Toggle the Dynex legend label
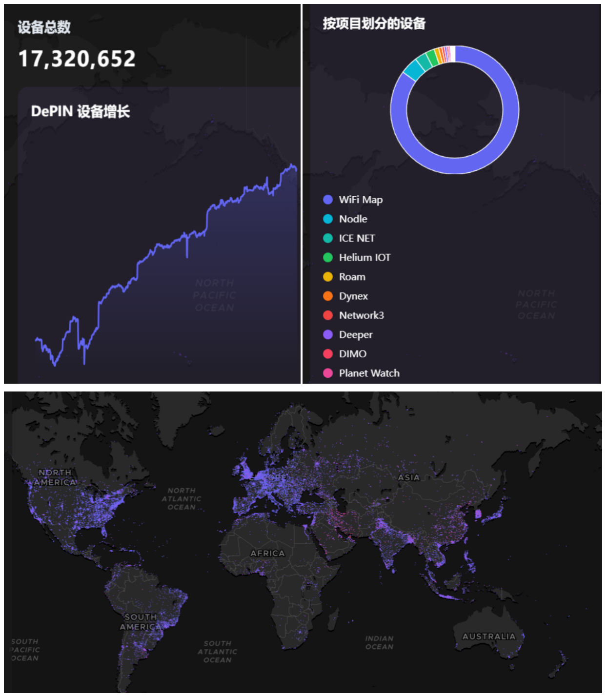The width and height of the screenshot is (608, 700). (353, 296)
